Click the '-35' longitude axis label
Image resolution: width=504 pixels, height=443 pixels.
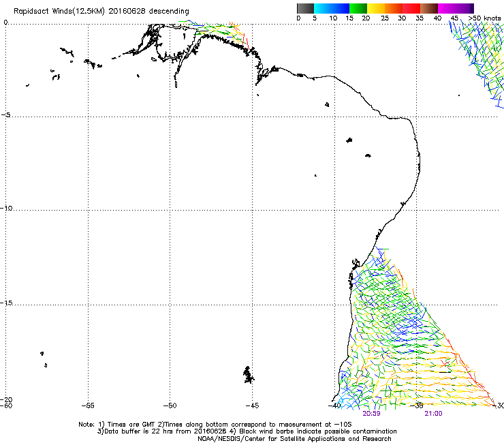click(417, 406)
